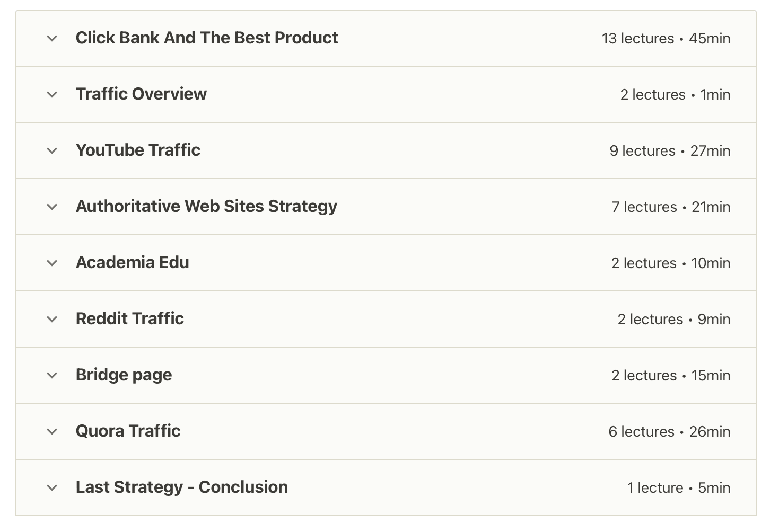770x532 pixels.
Task: Click chevron beside Last Strategy - Conclusion
Action: click(52, 487)
